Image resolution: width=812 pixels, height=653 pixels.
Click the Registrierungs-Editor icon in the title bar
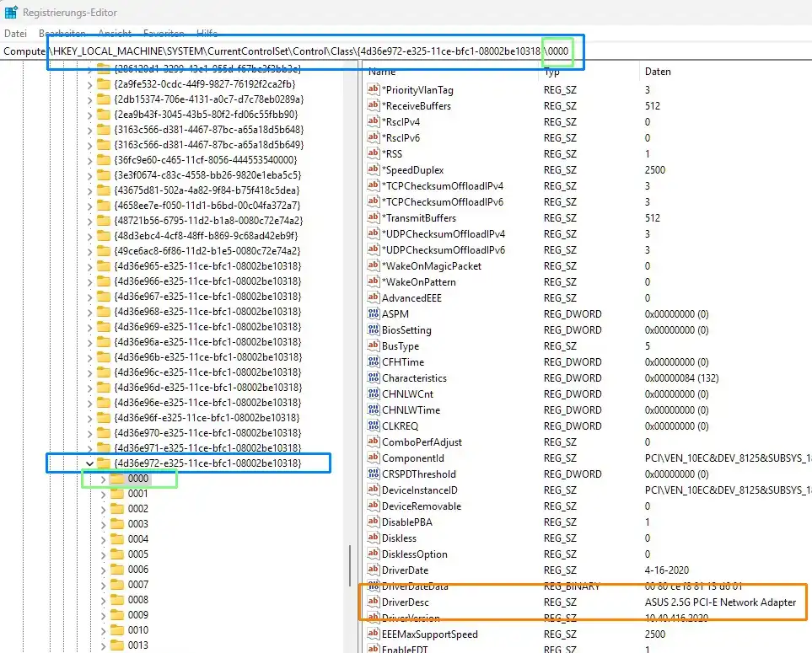click(9, 11)
